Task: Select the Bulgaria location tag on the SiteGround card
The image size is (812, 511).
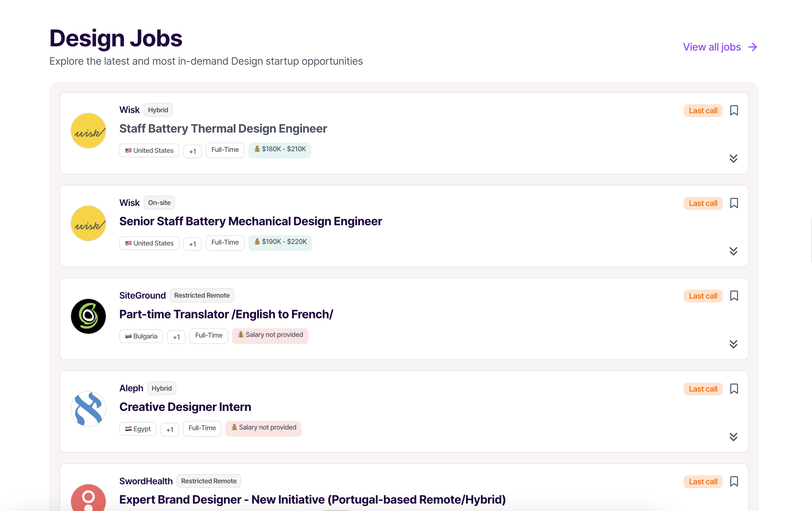Action: point(141,336)
